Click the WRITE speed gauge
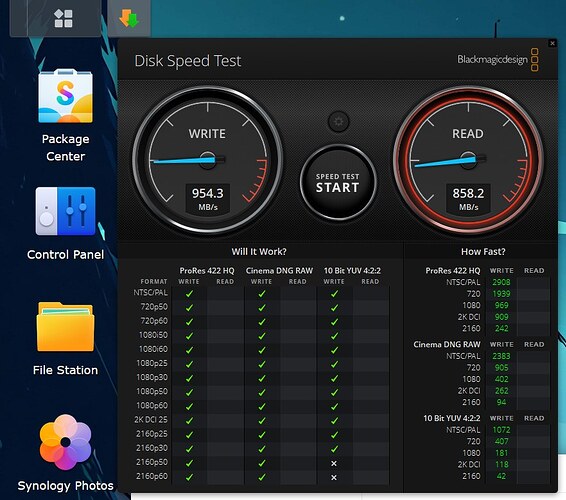 208,160
